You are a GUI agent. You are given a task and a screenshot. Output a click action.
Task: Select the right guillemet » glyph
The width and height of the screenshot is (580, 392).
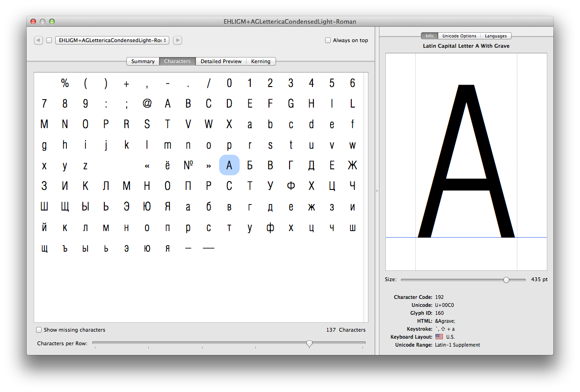click(x=209, y=166)
